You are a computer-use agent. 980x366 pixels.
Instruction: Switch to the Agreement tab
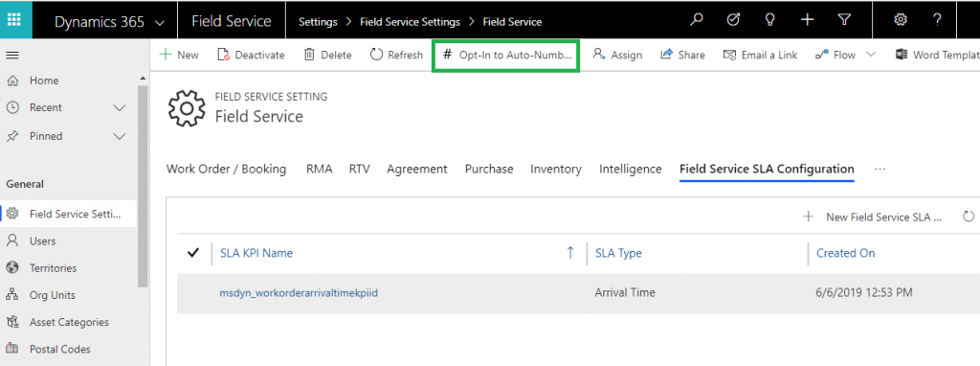pos(417,169)
